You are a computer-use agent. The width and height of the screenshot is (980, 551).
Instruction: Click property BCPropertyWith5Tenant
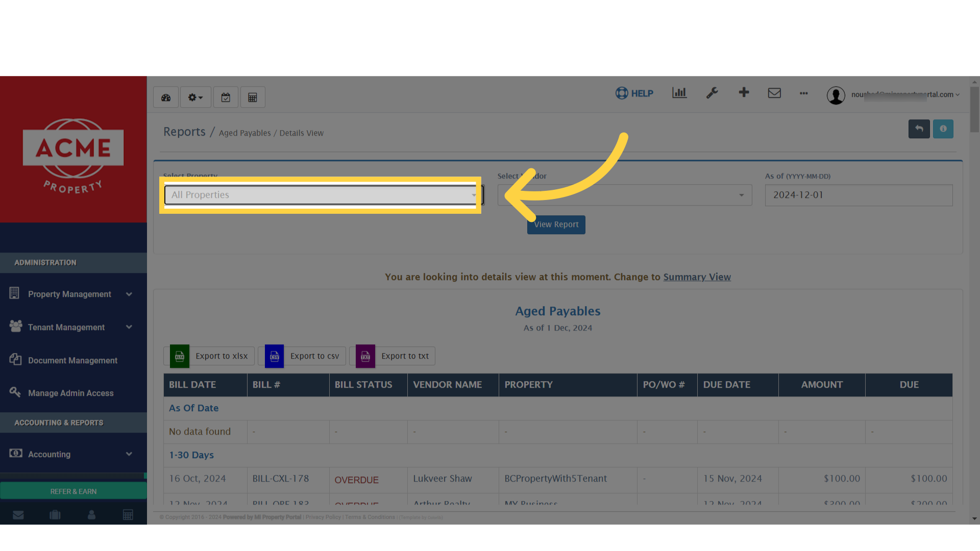pos(556,479)
